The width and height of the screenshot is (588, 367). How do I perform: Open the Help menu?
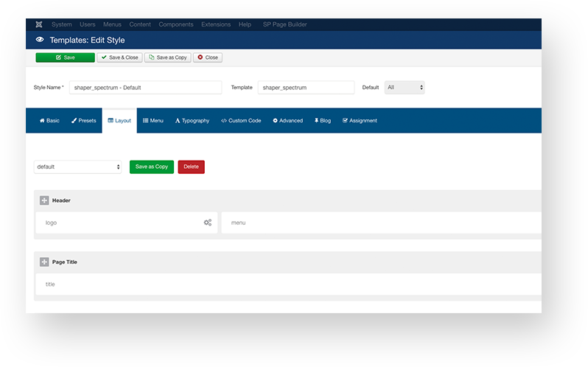point(245,24)
